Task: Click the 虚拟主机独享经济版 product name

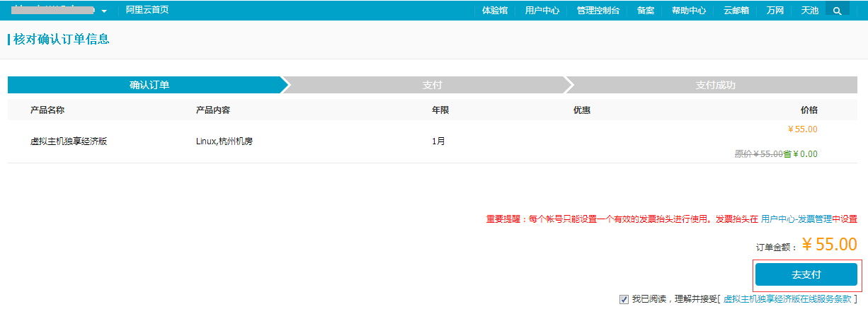Action: coord(69,141)
